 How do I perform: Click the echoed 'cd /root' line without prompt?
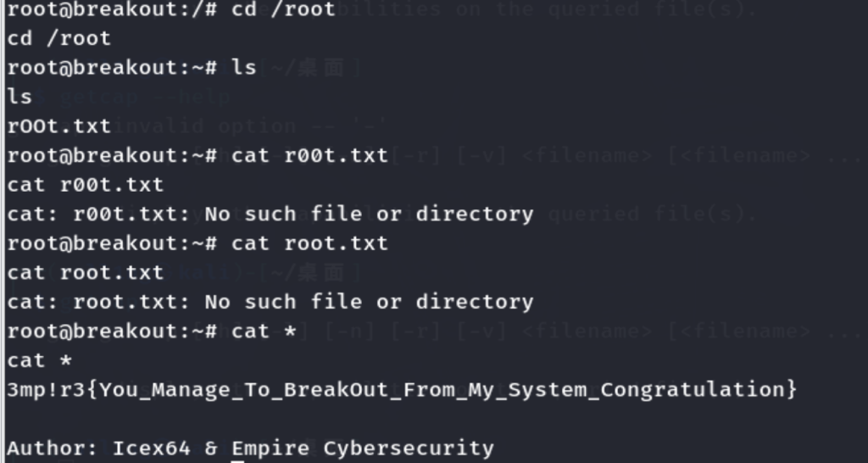coord(58,39)
